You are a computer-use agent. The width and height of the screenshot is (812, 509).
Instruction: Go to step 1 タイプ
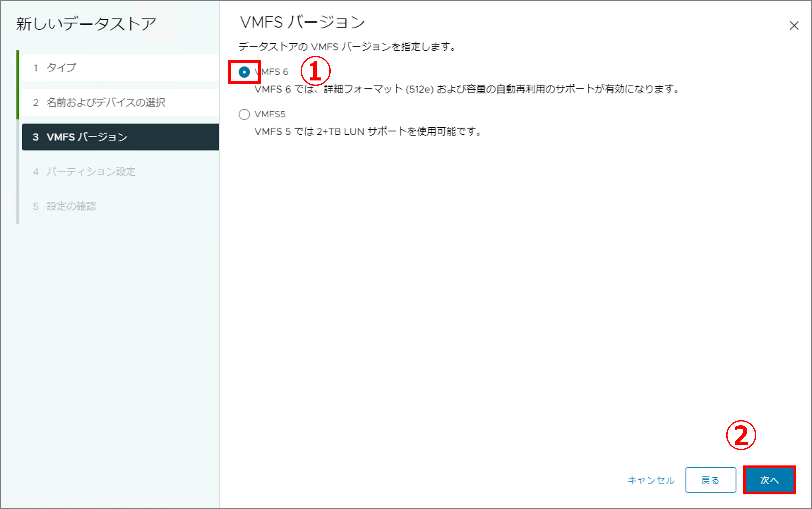click(120, 68)
